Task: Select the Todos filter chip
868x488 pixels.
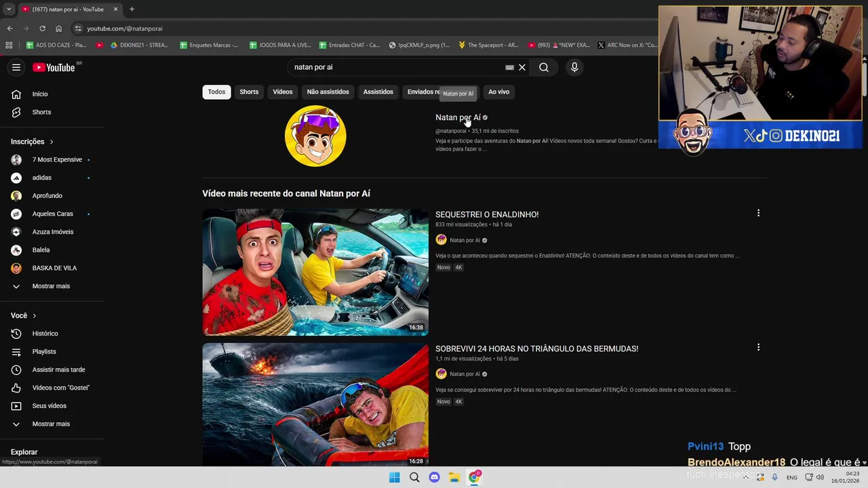Action: [x=216, y=92]
